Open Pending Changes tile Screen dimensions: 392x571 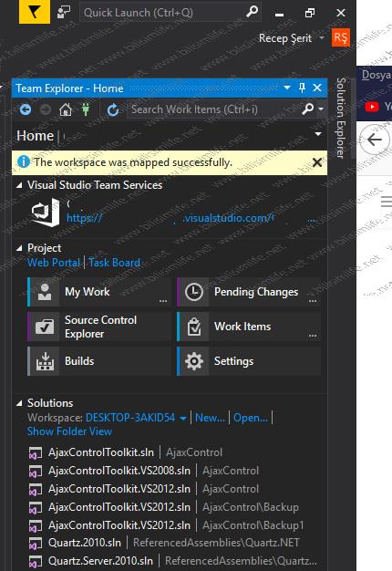[249, 292]
